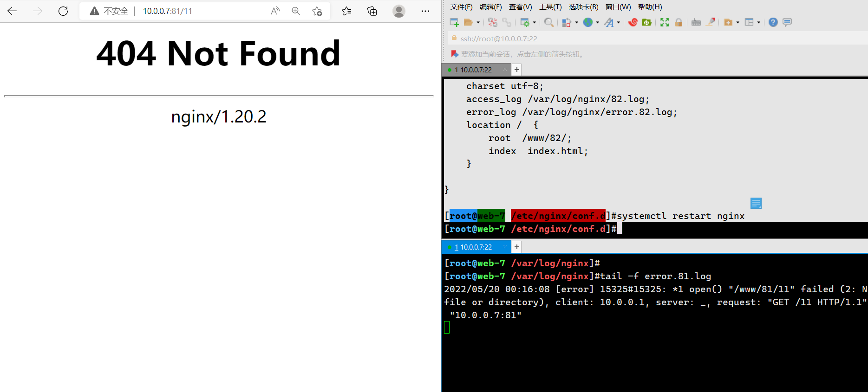Viewport: 868px width, 392px height.
Task: Open the Edge Favorites list
Action: click(346, 11)
